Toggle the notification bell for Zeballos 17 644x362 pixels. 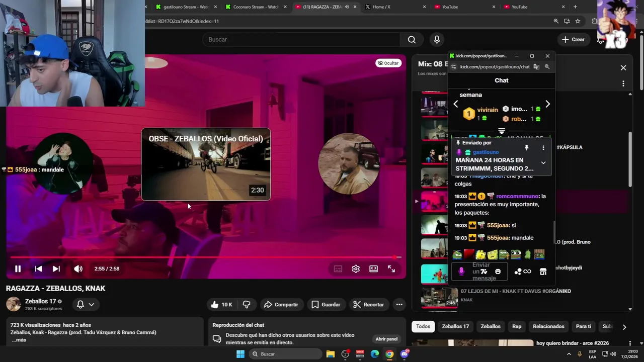tap(80, 305)
